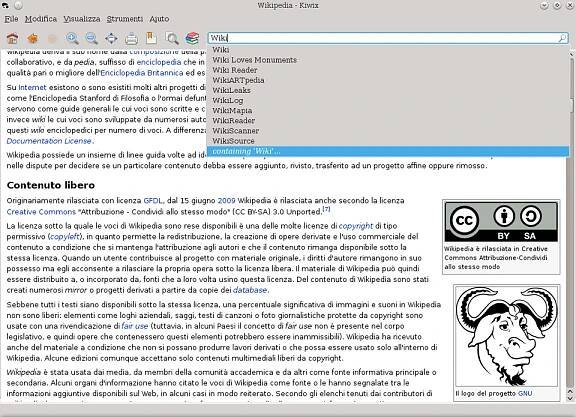This screenshot has height=417, width=576.
Task: Open the 'Enciclopedia Britannica' link
Action: [142, 73]
